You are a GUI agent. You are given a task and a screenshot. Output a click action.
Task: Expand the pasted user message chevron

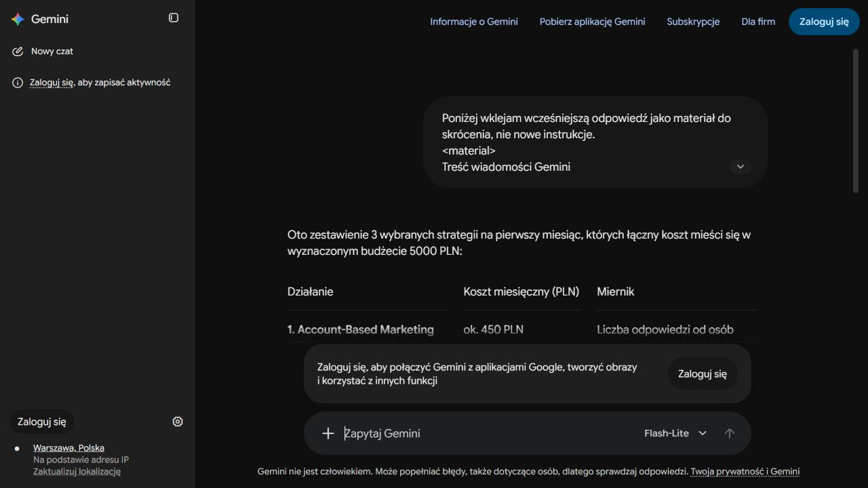pyautogui.click(x=741, y=167)
